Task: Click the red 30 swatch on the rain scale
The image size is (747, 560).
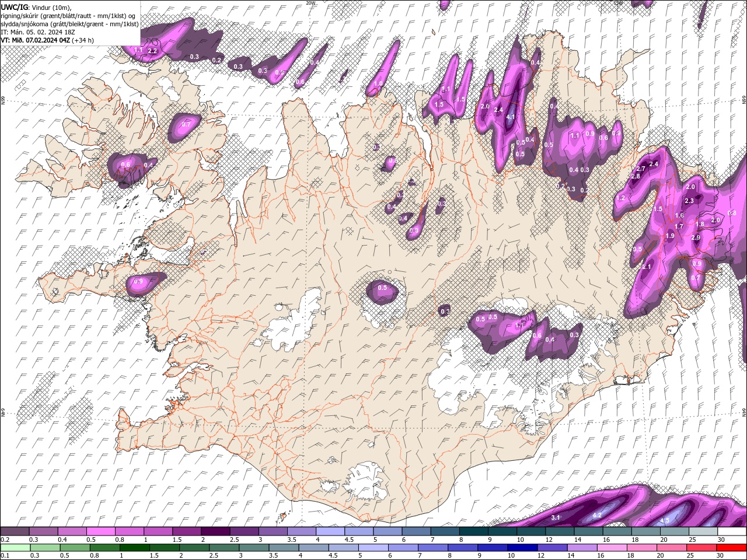Action: [x=731, y=548]
